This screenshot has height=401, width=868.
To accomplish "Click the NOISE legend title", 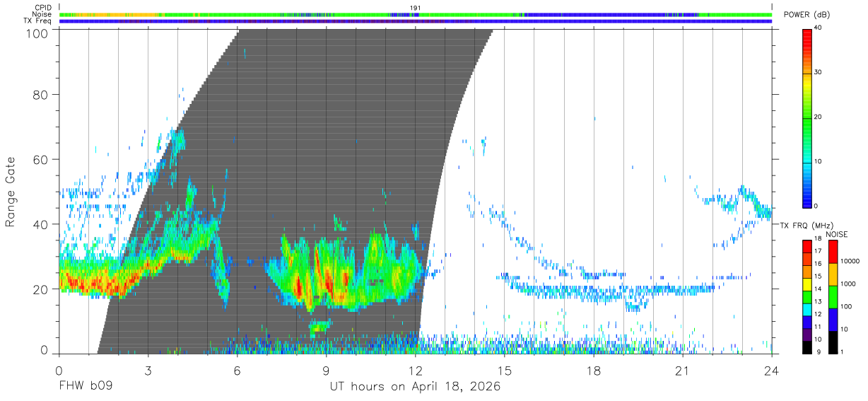I will 837,233.
